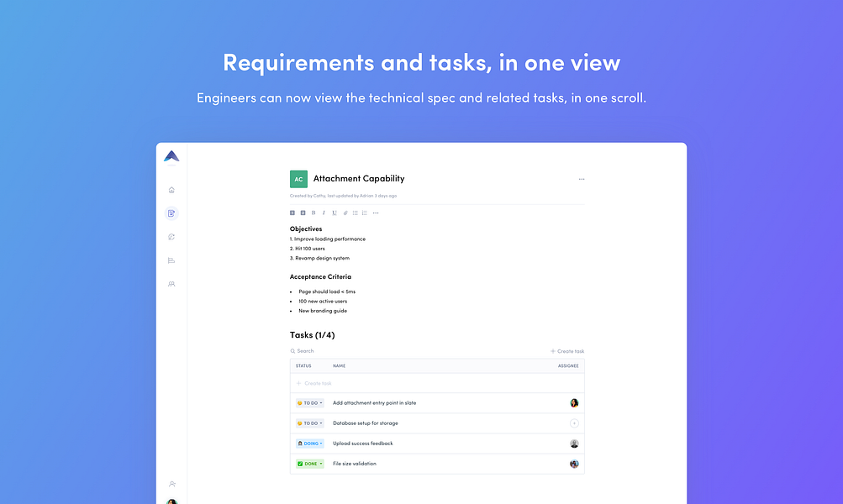Click the Create task row inside the table
The width and height of the screenshot is (843, 504).
[x=437, y=383]
